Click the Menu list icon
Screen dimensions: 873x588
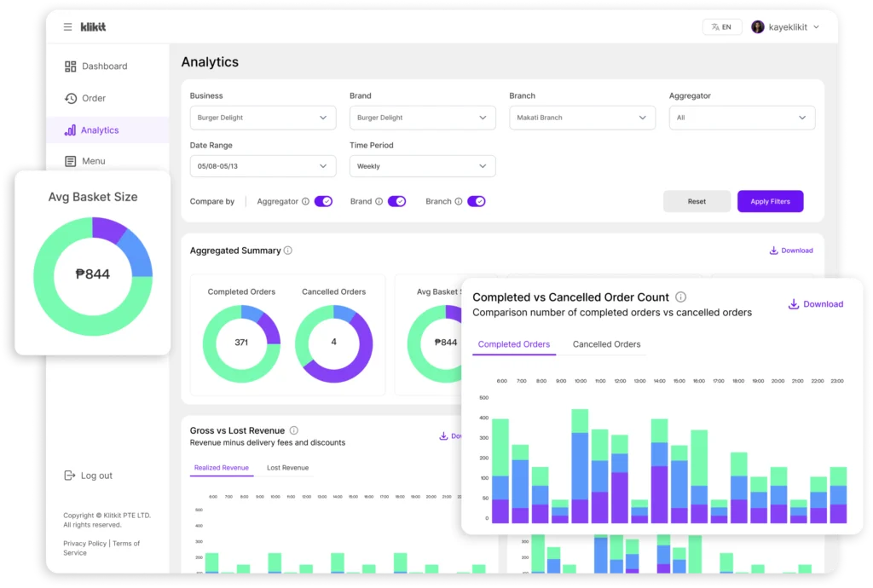coord(70,161)
